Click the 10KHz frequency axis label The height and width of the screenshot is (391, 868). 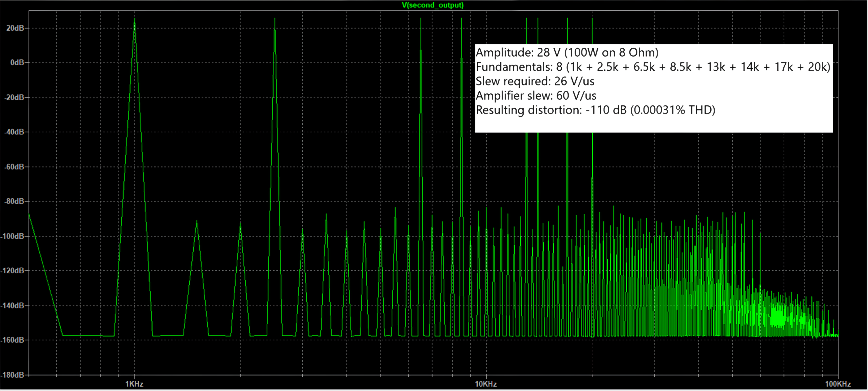(486, 384)
